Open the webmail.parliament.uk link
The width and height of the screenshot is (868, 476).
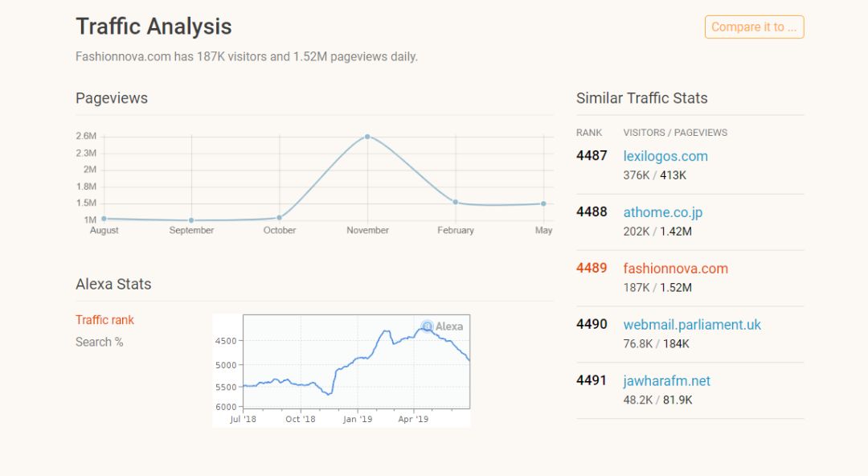click(x=692, y=325)
